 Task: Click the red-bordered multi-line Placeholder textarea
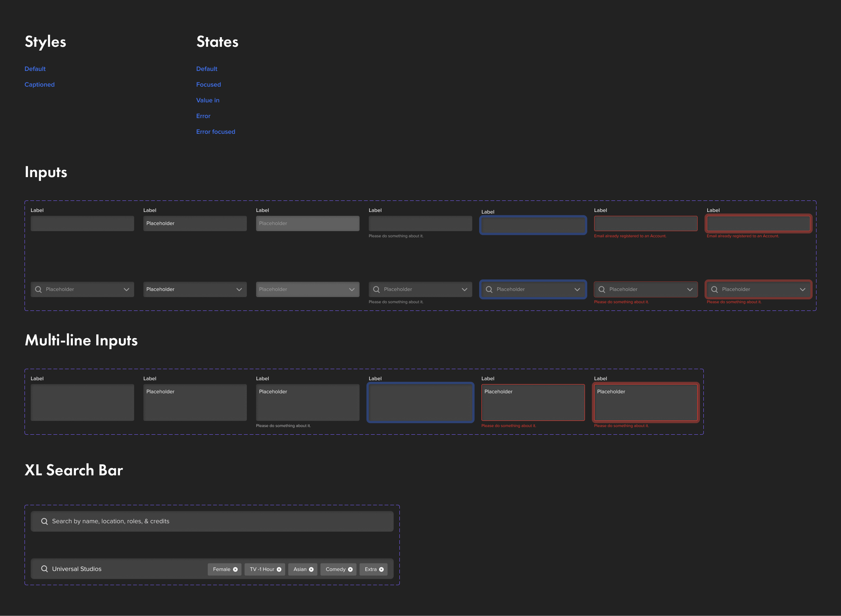[646, 402]
